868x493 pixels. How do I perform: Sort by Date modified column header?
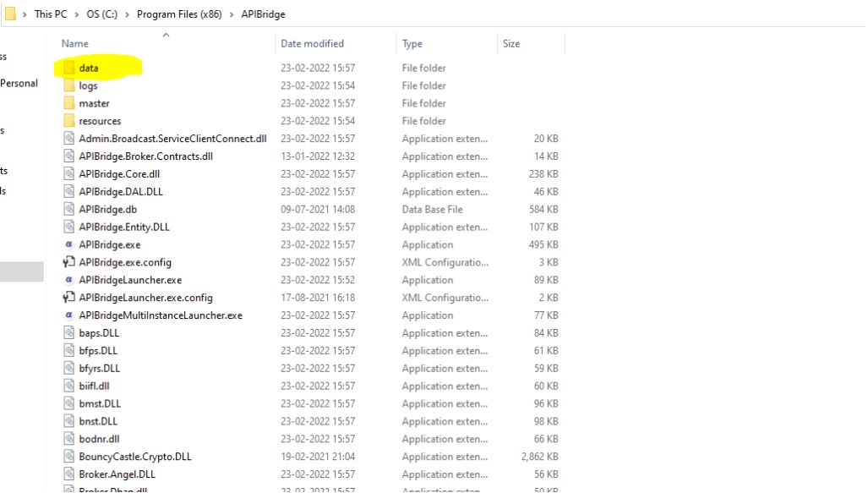312,44
